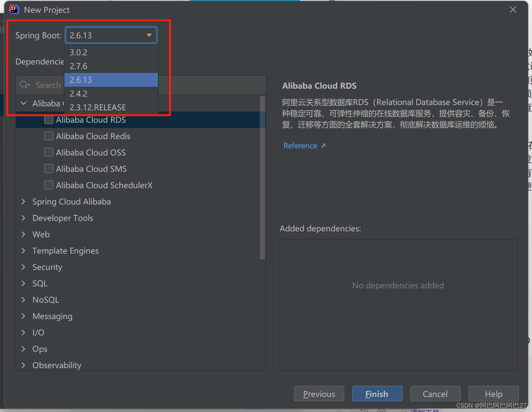The width and height of the screenshot is (532, 412).
Task: Expand the Observability group
Action: coord(24,365)
